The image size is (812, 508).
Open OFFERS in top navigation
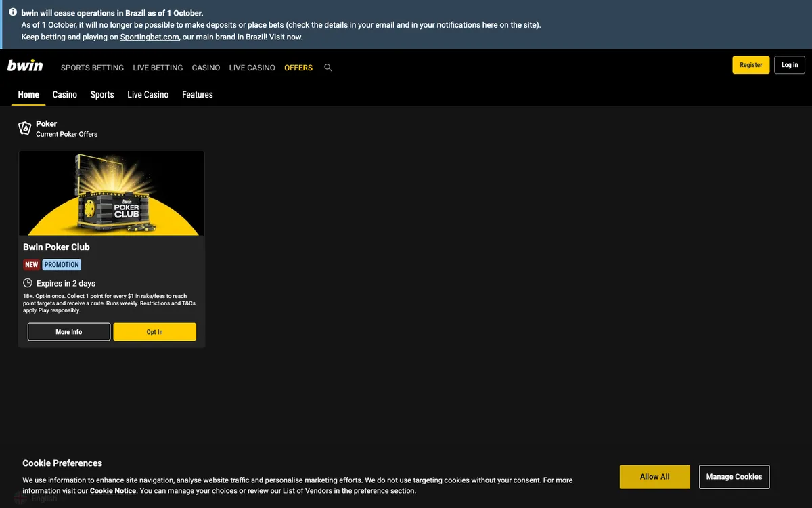(x=298, y=68)
